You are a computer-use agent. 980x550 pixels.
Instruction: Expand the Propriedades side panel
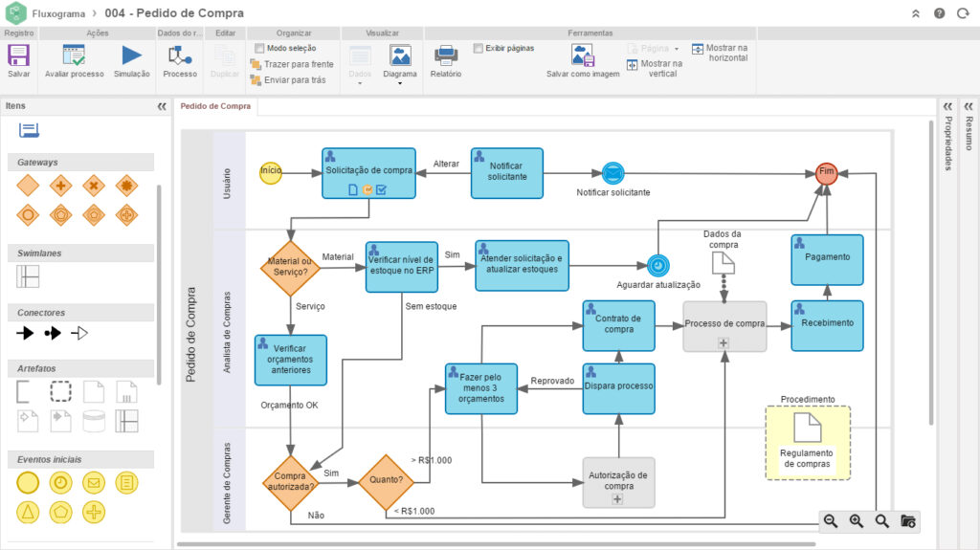(x=947, y=106)
